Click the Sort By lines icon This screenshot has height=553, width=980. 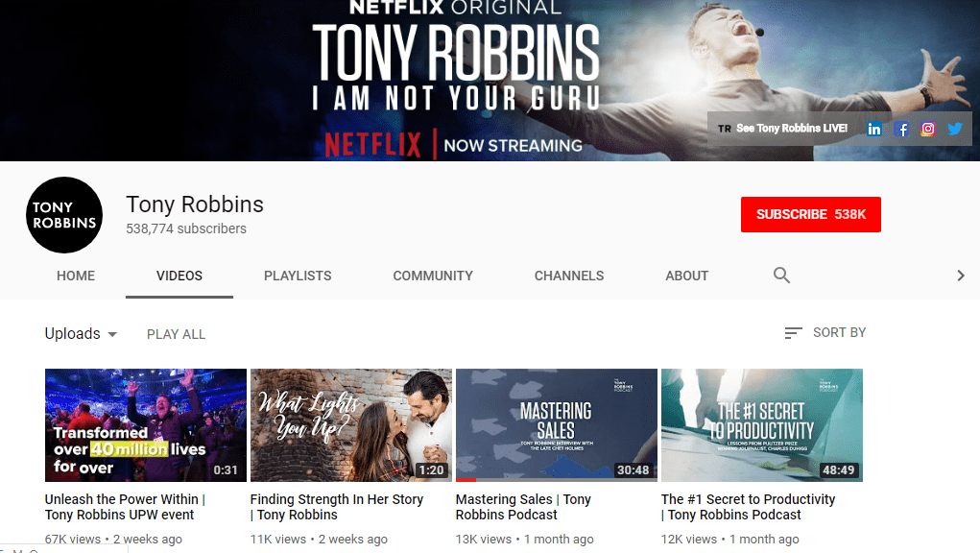click(x=793, y=333)
